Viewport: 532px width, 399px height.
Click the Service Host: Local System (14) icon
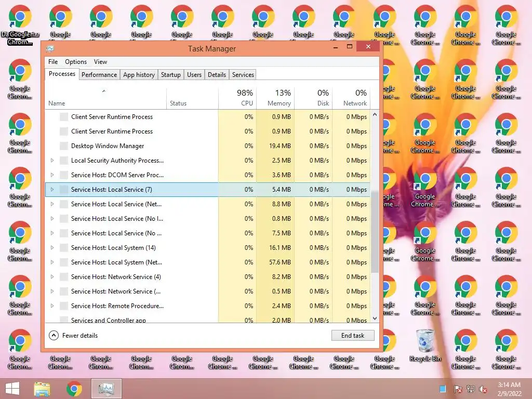tap(64, 248)
